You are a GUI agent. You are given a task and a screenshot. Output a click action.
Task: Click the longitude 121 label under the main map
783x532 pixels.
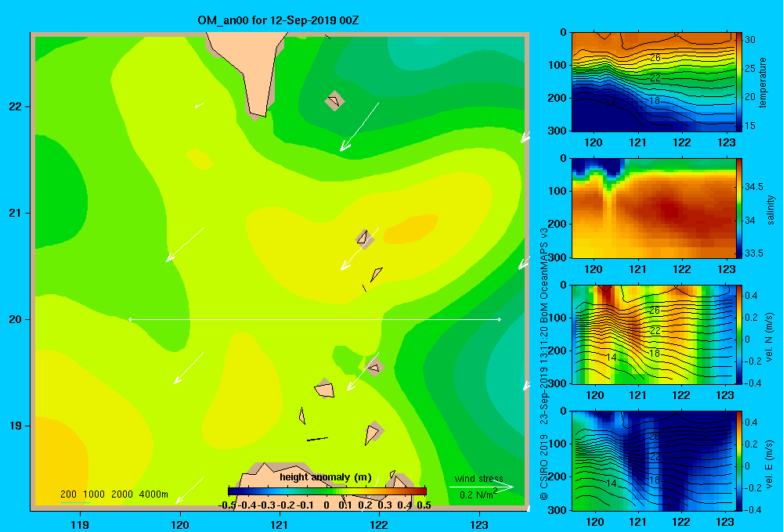280,524
